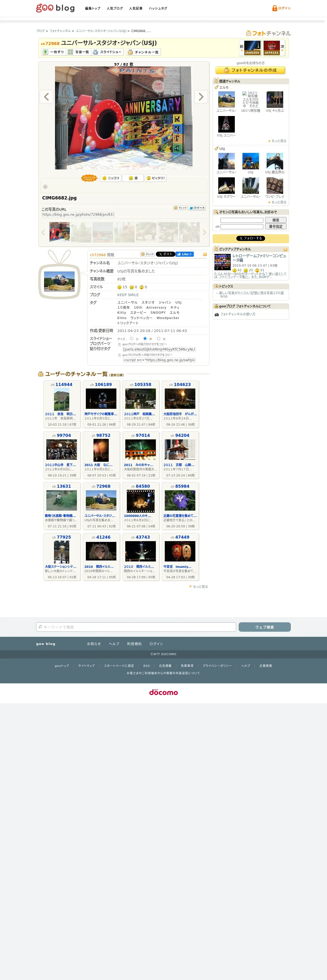This screenshot has width=327, height=980.
Task: Click the copy icon for non-goo blog paste tag
Action: tap(119, 355)
